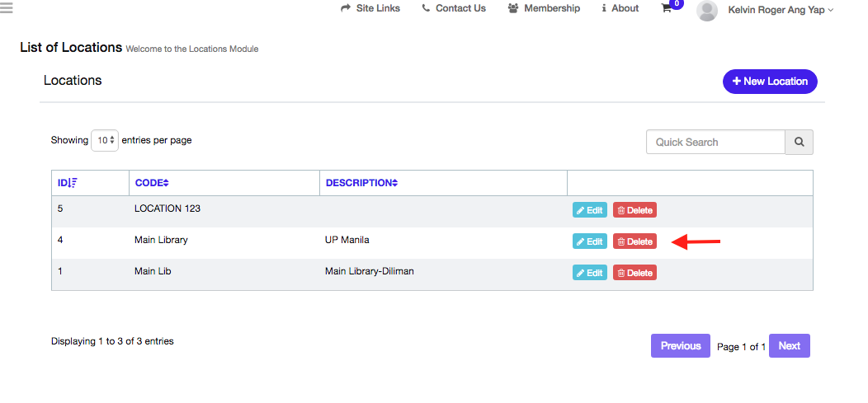The image size is (868, 403).
Task: Create a New Location
Action: pos(770,82)
